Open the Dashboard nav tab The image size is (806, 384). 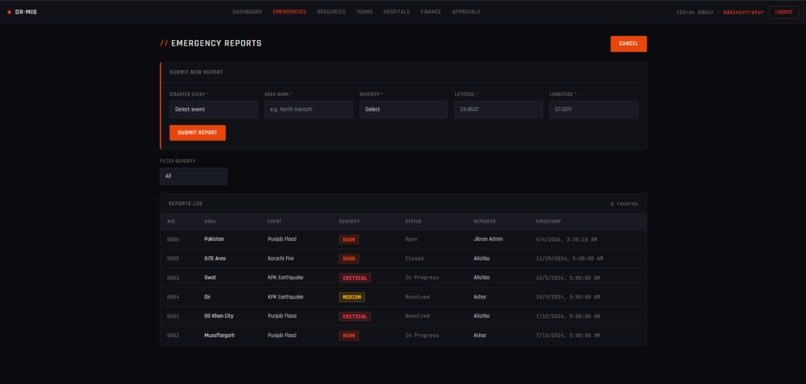pos(247,12)
